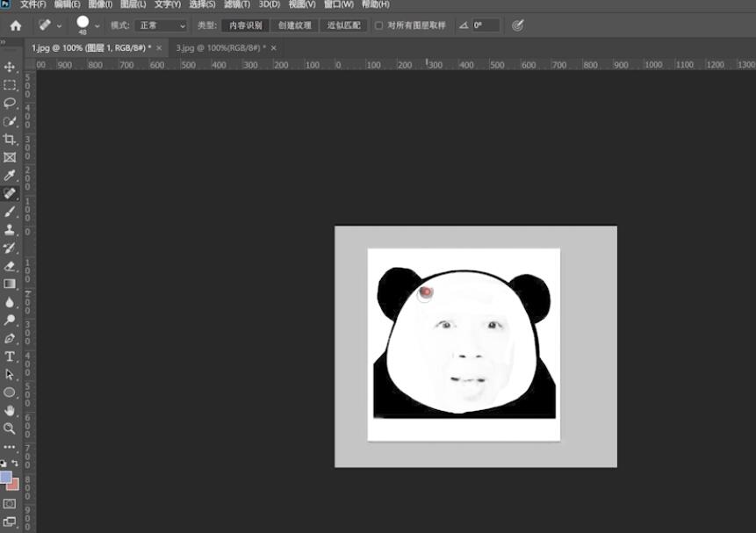The height and width of the screenshot is (533, 756).
Task: Select the Quick Selection tool
Action: pos(9,121)
